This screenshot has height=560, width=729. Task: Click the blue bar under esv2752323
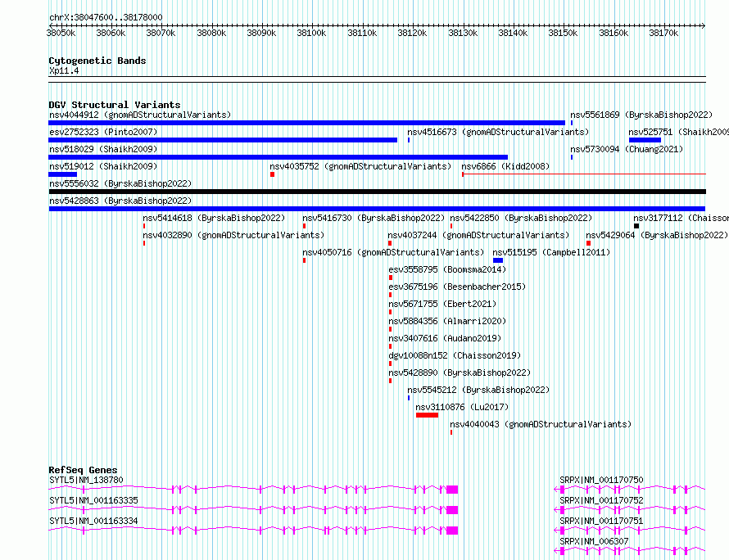[223, 140]
